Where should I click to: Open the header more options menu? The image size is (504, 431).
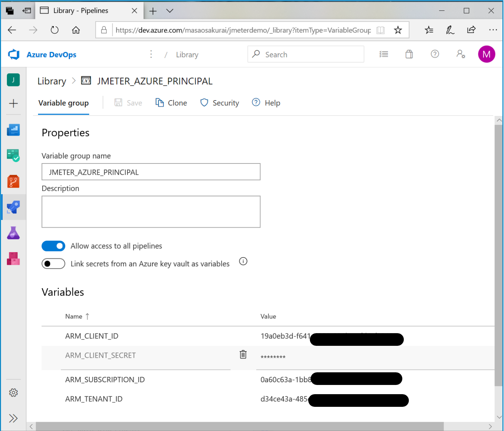point(151,54)
